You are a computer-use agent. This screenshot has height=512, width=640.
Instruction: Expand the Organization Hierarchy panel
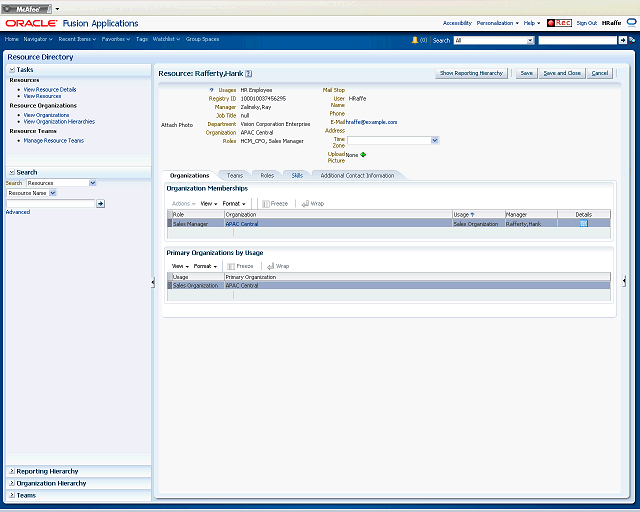click(12, 483)
